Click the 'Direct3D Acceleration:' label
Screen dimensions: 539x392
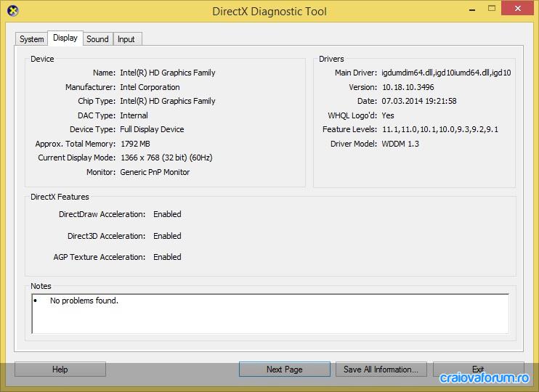(107, 236)
